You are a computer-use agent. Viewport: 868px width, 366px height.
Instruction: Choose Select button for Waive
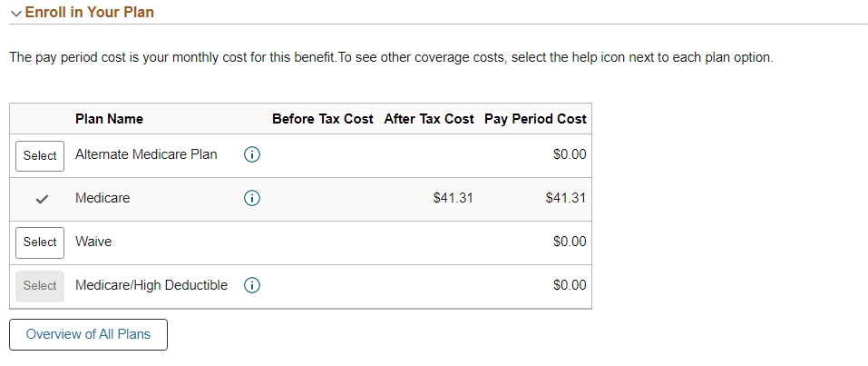[x=40, y=242]
